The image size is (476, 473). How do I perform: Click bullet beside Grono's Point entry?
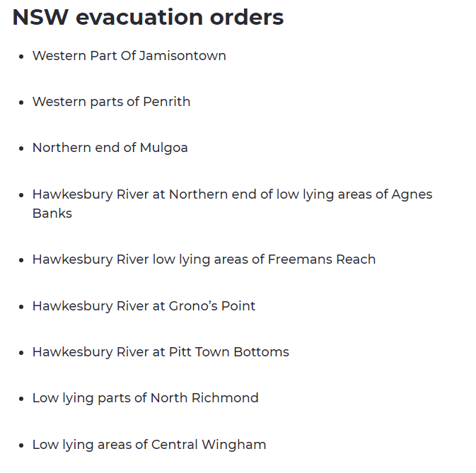coord(21,307)
